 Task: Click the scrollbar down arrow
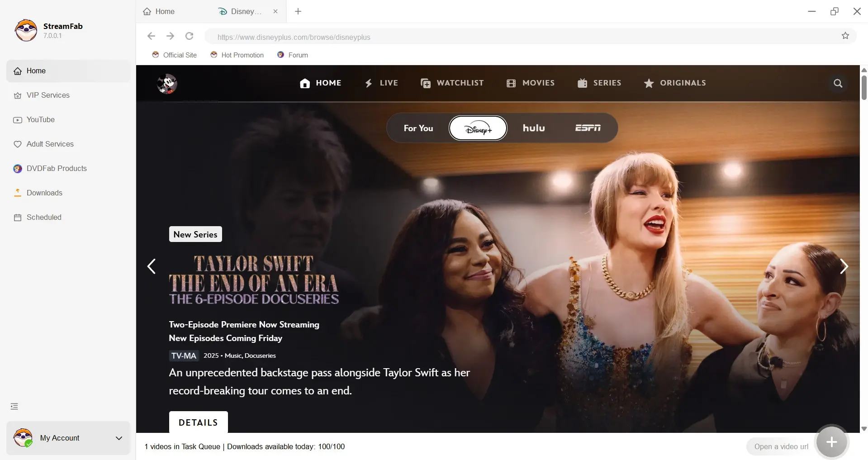click(864, 429)
